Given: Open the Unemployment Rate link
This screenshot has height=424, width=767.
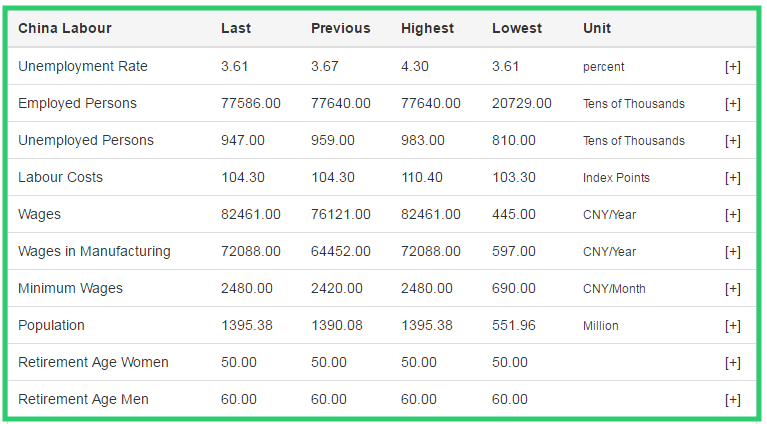Looking at the screenshot, I should coord(82,66).
